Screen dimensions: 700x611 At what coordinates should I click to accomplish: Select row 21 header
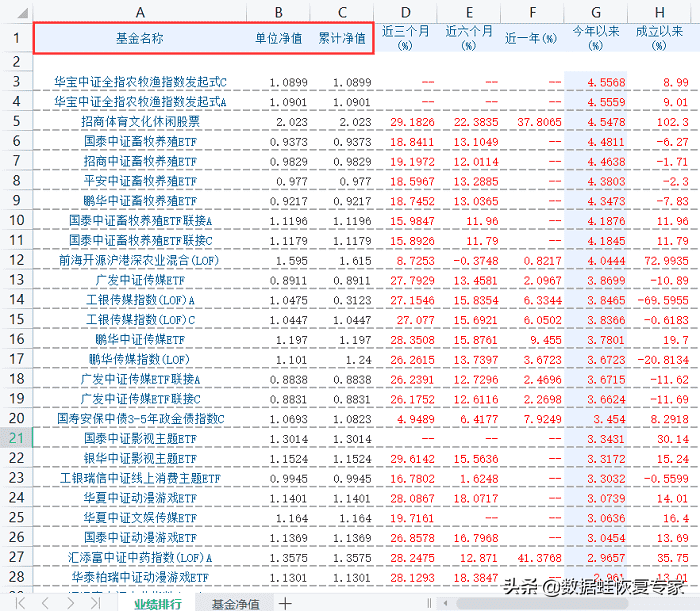tap(17, 438)
